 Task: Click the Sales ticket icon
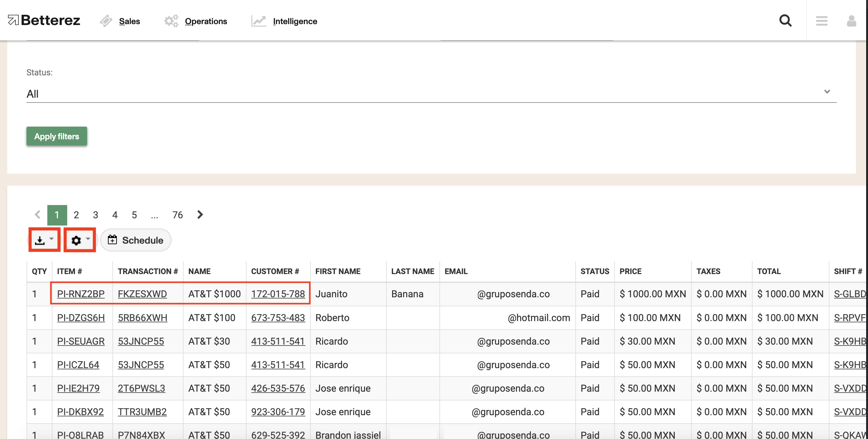pyautogui.click(x=106, y=21)
